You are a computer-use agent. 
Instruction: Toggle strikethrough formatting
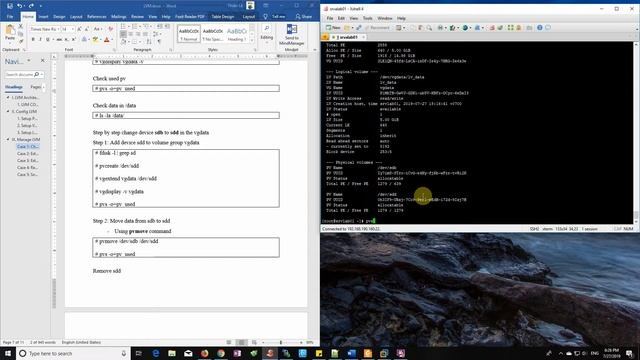(x=59, y=40)
